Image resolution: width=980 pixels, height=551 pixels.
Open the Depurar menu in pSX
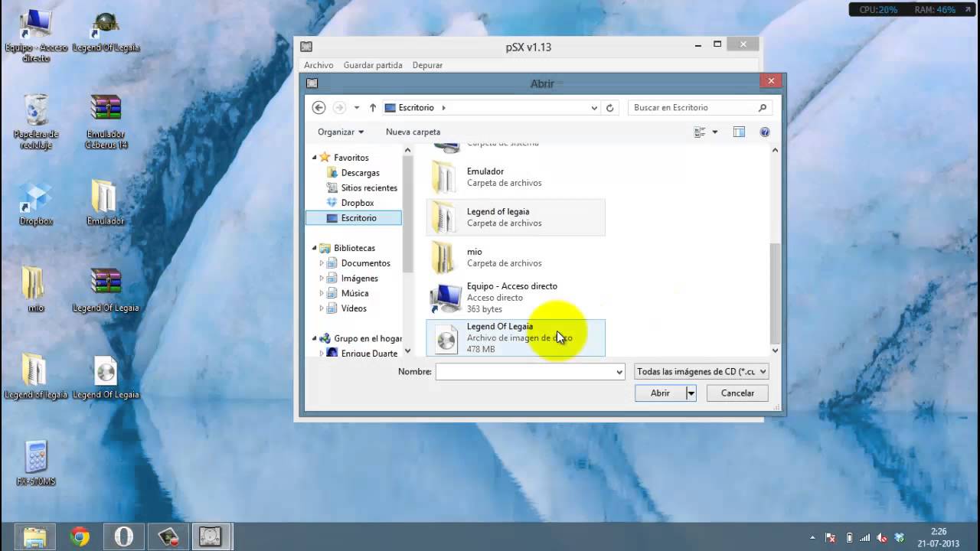click(427, 65)
